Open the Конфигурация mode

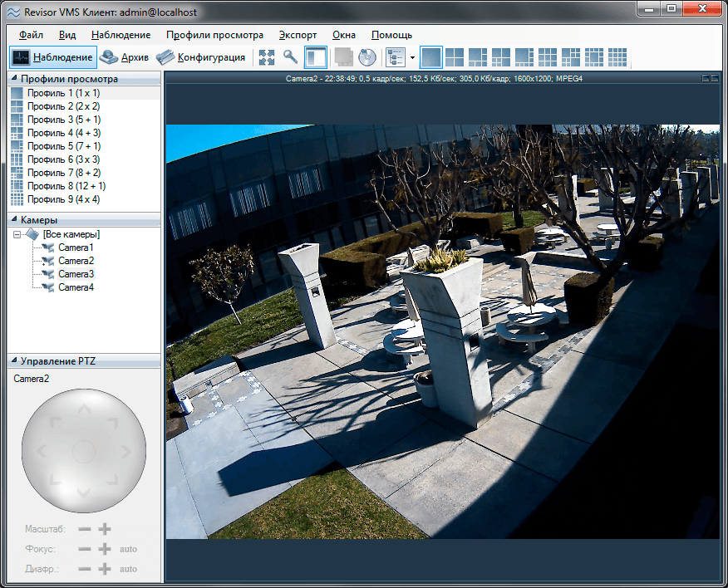200,57
